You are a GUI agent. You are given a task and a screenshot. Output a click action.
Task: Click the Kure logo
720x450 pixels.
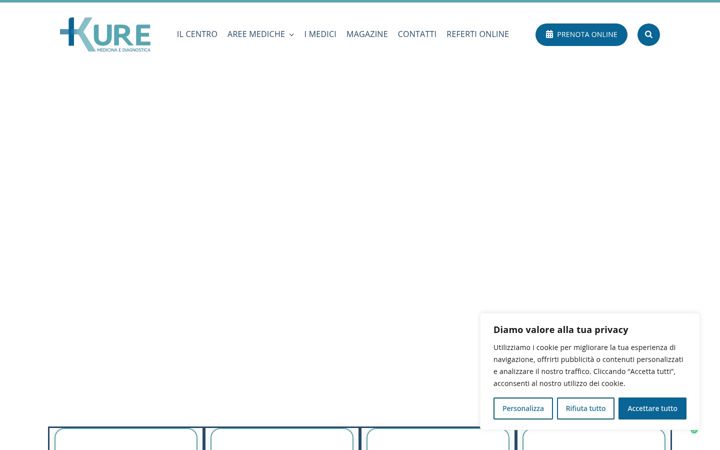[x=105, y=34]
